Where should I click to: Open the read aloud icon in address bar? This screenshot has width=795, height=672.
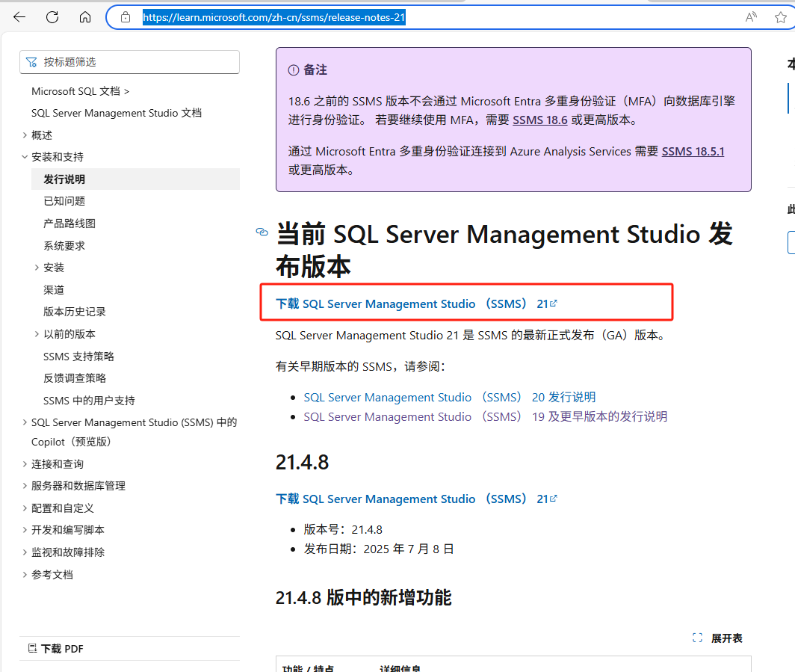click(751, 17)
